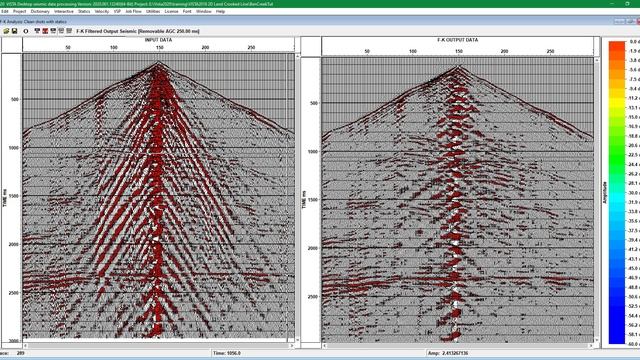Click the scroll-left arrow under INPUT DATA panel
Image resolution: width=640 pixels, height=360 pixels.
point(25,346)
